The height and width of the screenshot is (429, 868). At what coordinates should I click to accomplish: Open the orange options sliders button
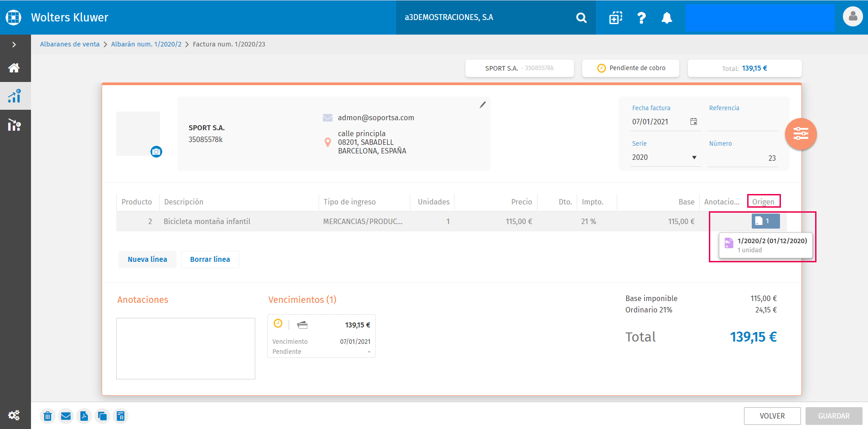click(x=801, y=134)
